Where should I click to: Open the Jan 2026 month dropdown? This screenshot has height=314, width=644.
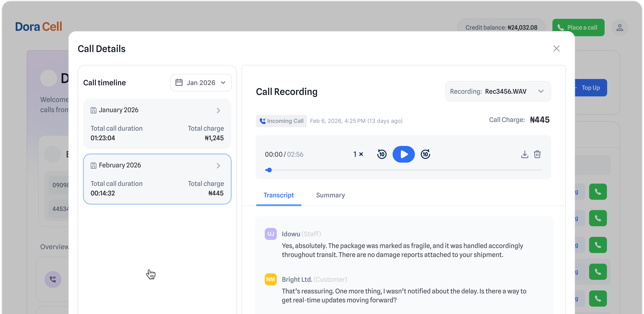click(201, 82)
